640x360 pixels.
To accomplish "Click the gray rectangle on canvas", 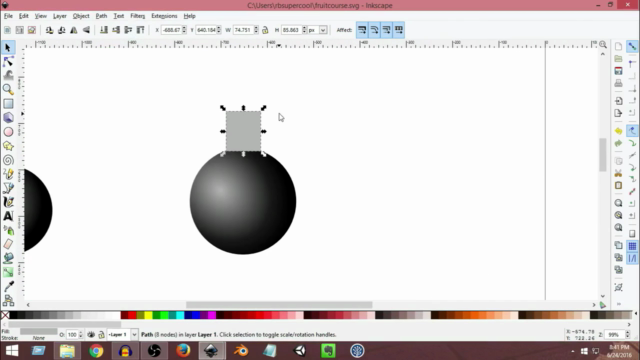I will 243,131.
